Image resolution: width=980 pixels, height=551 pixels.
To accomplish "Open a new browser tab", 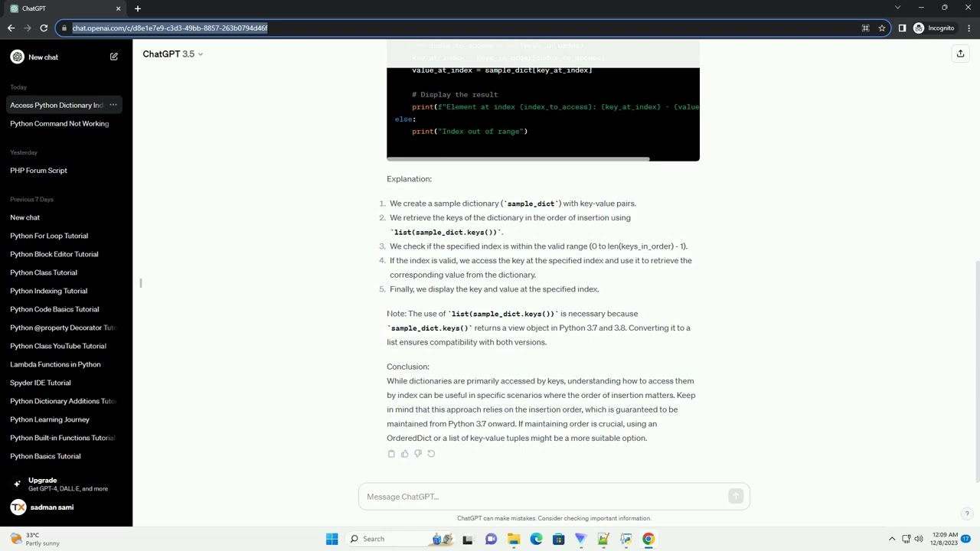I will pyautogui.click(x=138, y=8).
